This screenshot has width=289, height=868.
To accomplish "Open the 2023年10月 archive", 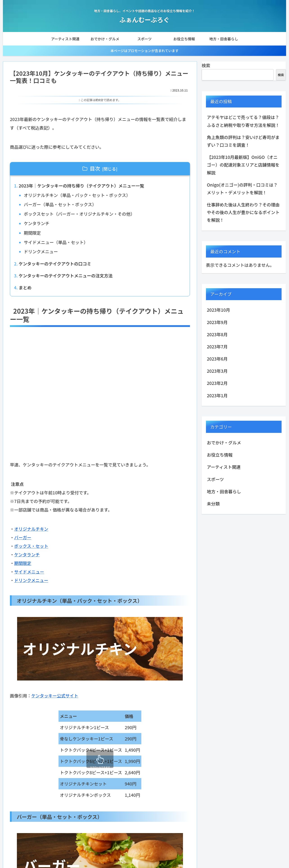I will pos(218,310).
